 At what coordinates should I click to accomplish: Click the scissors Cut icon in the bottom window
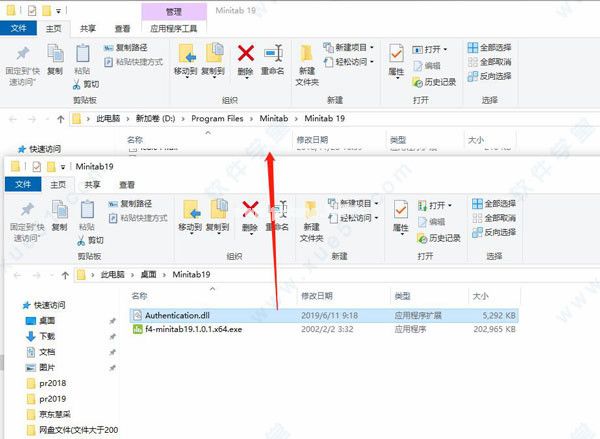[x=81, y=240]
